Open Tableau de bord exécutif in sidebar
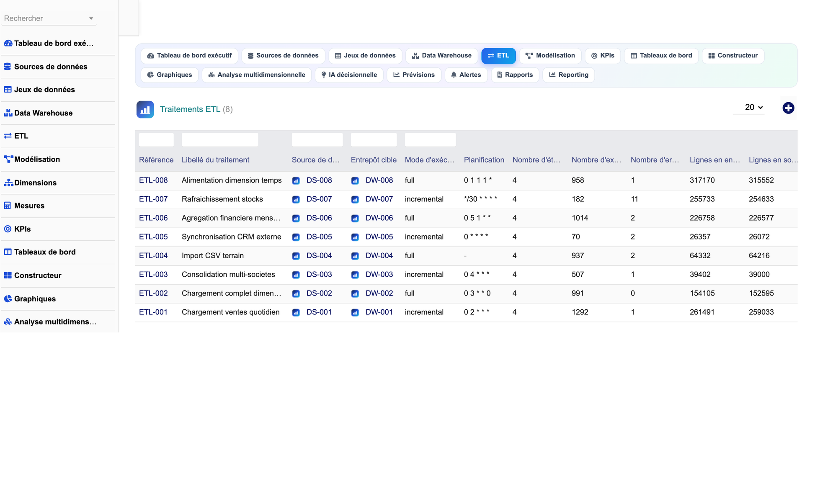The height and width of the screenshot is (504, 815). tap(58, 44)
